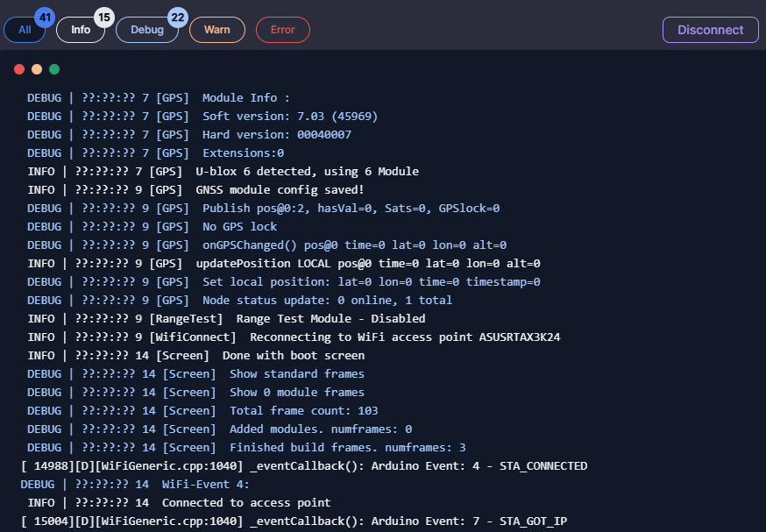Select the 'onGPSChanged()' log line
The image size is (766, 532).
[x=266, y=245]
